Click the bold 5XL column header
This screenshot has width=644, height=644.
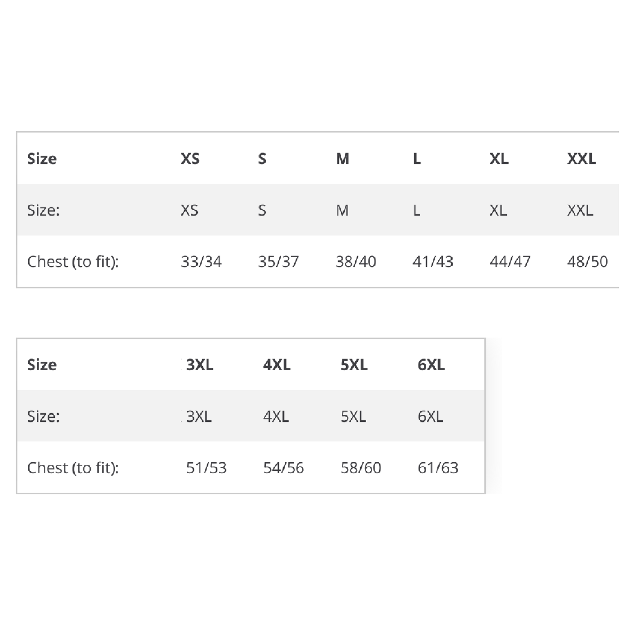(354, 365)
